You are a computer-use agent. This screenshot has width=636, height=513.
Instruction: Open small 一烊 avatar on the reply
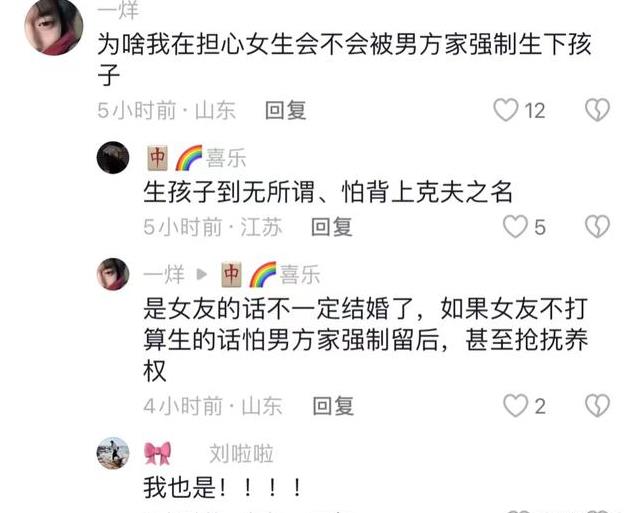coord(113,274)
